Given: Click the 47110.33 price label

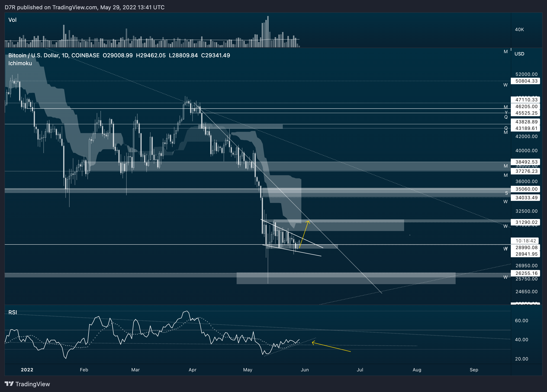Looking at the screenshot, I should [x=525, y=100].
